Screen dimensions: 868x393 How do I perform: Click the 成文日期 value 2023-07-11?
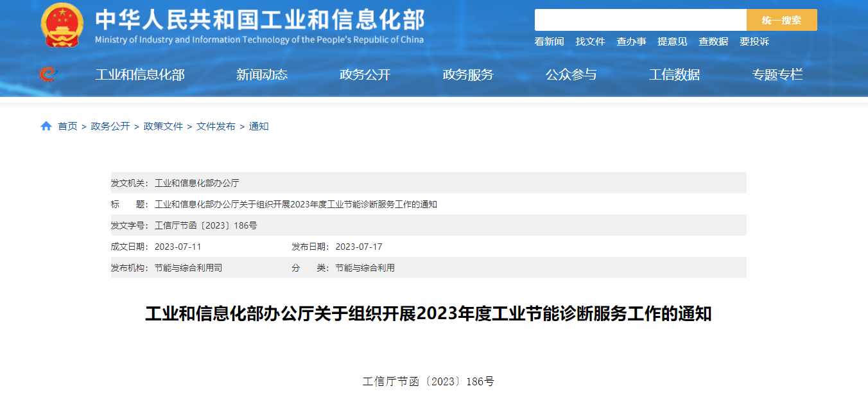(x=178, y=247)
